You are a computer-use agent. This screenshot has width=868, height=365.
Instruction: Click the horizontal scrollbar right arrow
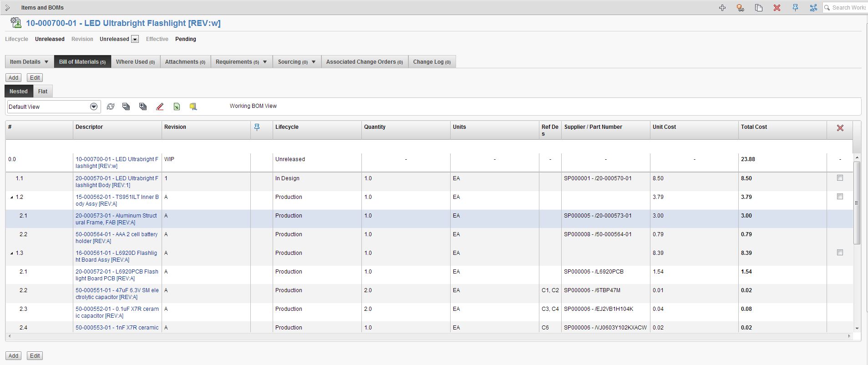[849, 336]
